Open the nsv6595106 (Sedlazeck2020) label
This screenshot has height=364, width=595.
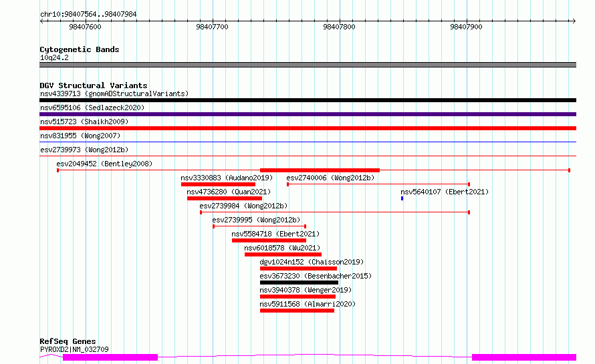point(92,108)
